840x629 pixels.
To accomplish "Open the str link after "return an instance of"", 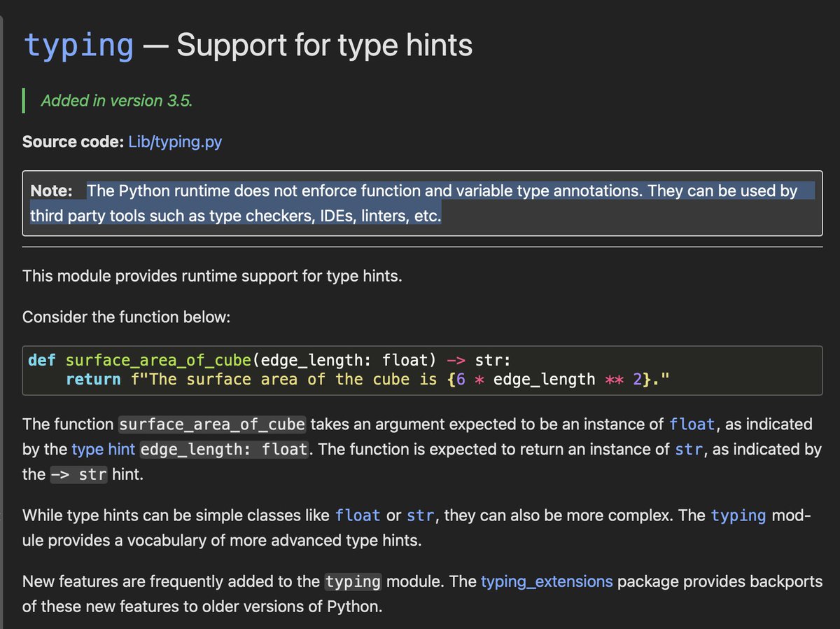I will [689, 449].
